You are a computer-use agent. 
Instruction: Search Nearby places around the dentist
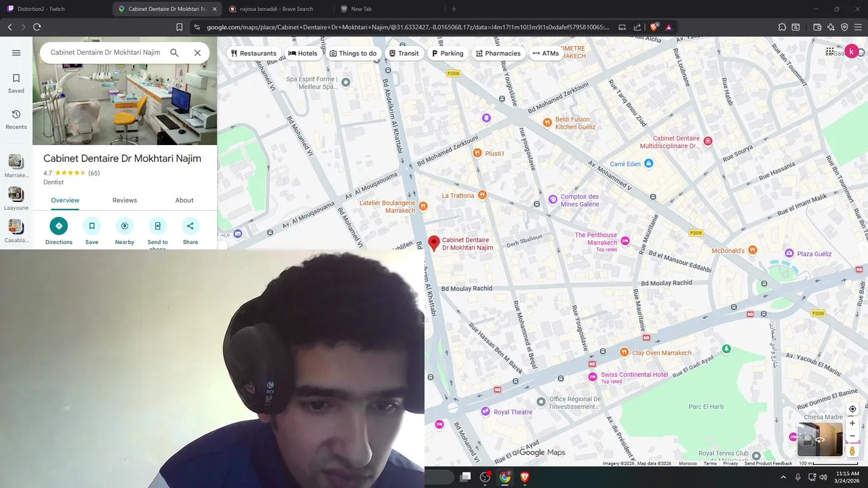(125, 231)
